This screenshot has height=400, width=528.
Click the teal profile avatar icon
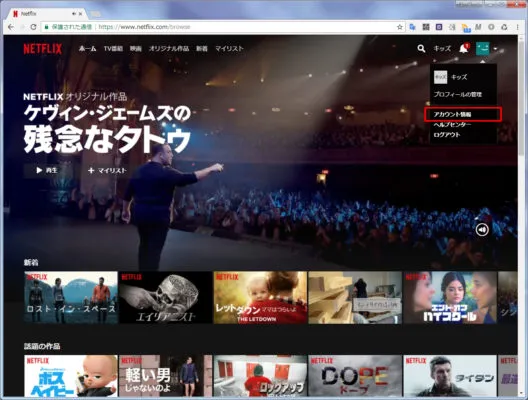click(x=482, y=48)
